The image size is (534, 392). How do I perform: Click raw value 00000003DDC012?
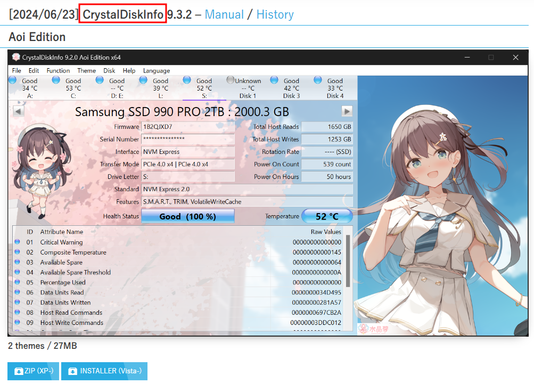pyautogui.click(x=316, y=323)
